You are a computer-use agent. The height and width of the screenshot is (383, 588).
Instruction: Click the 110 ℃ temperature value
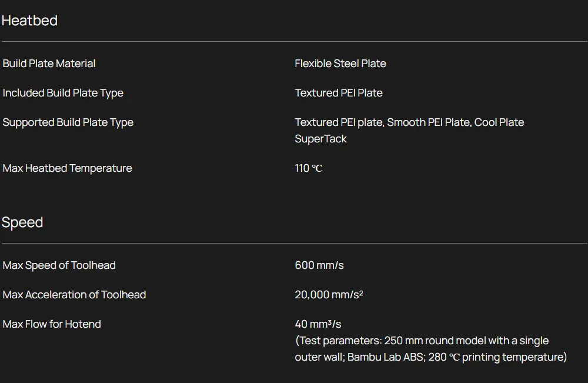[309, 168]
